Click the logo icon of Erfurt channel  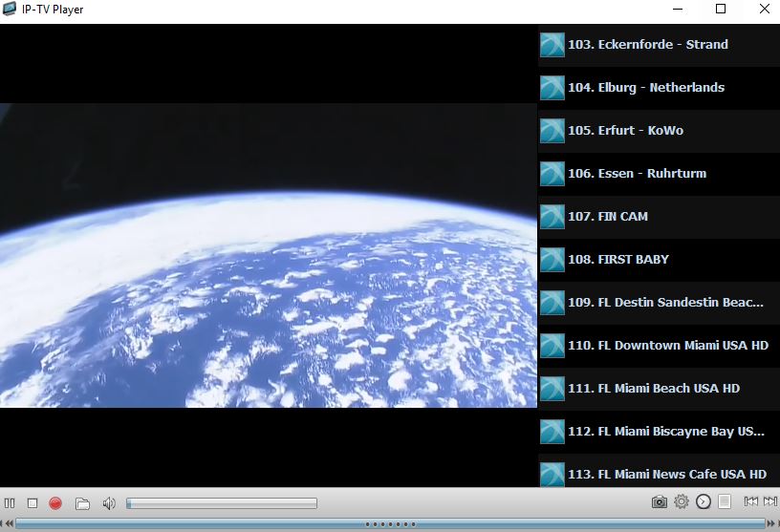[x=552, y=131]
